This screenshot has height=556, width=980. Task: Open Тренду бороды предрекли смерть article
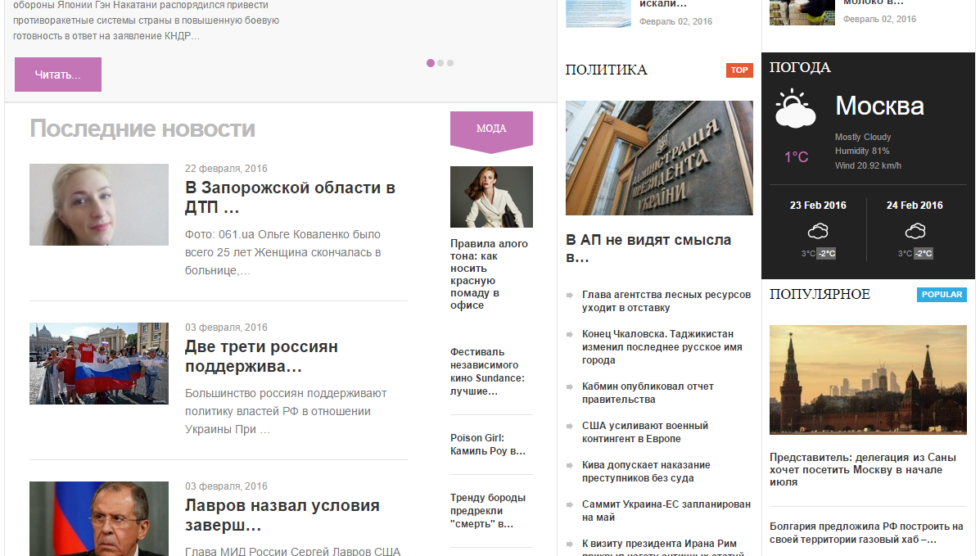coord(487,510)
